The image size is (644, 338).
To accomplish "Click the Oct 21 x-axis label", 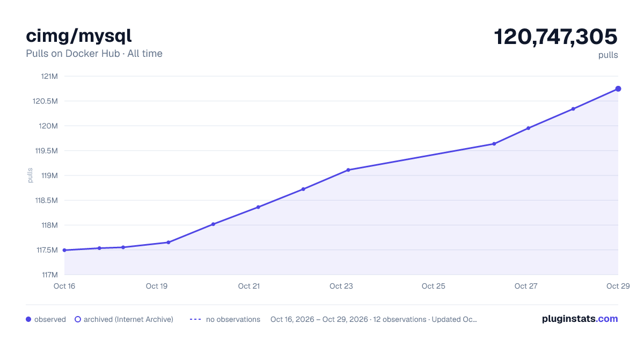I will point(249,286).
